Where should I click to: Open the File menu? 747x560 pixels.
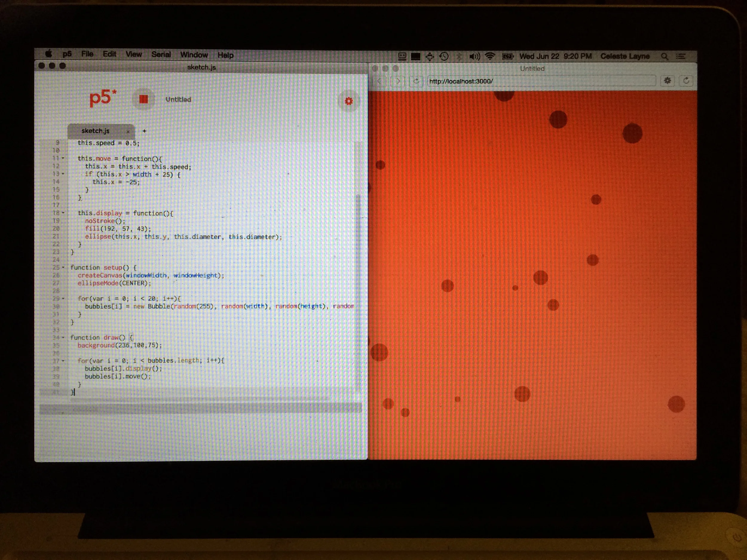click(87, 54)
